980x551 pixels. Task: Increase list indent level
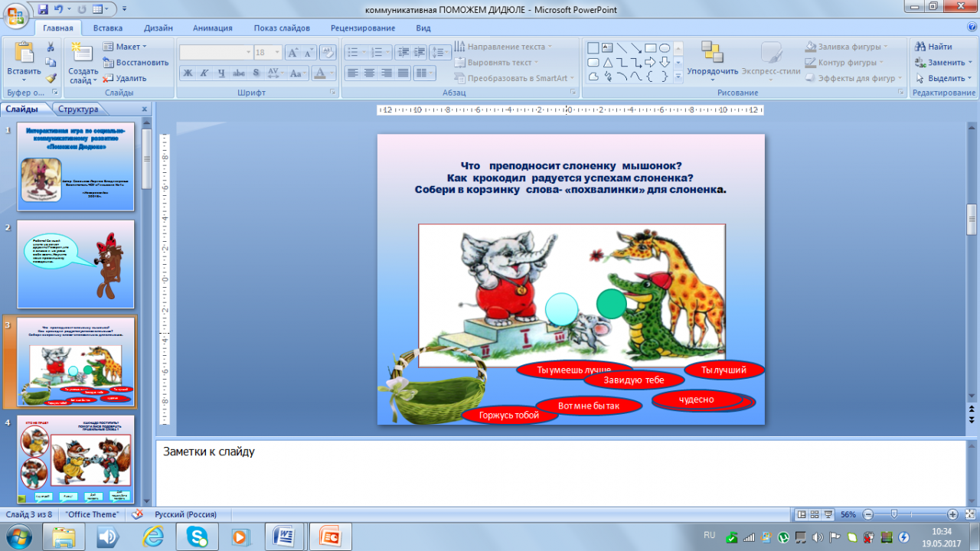click(x=420, y=53)
